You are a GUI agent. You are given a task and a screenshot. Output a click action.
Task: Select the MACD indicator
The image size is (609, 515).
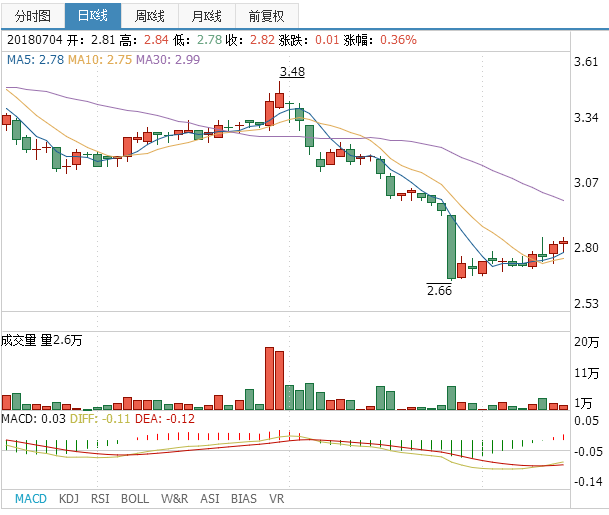point(31,499)
